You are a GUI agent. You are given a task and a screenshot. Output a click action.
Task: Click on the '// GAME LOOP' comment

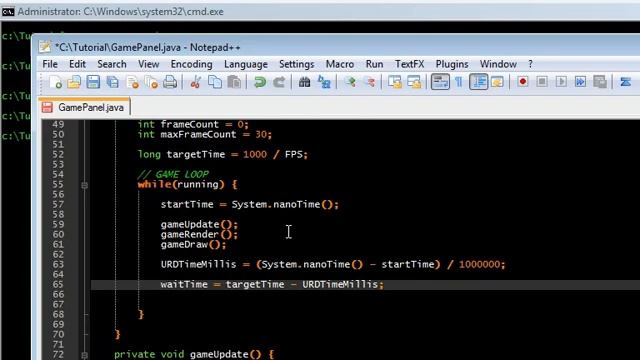tap(173, 175)
